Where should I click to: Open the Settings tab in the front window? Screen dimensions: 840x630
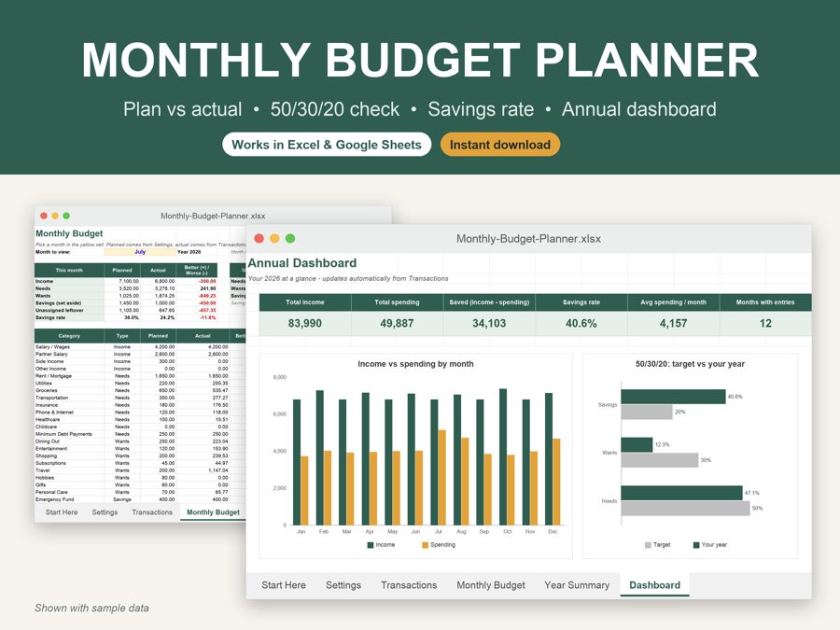click(x=343, y=585)
